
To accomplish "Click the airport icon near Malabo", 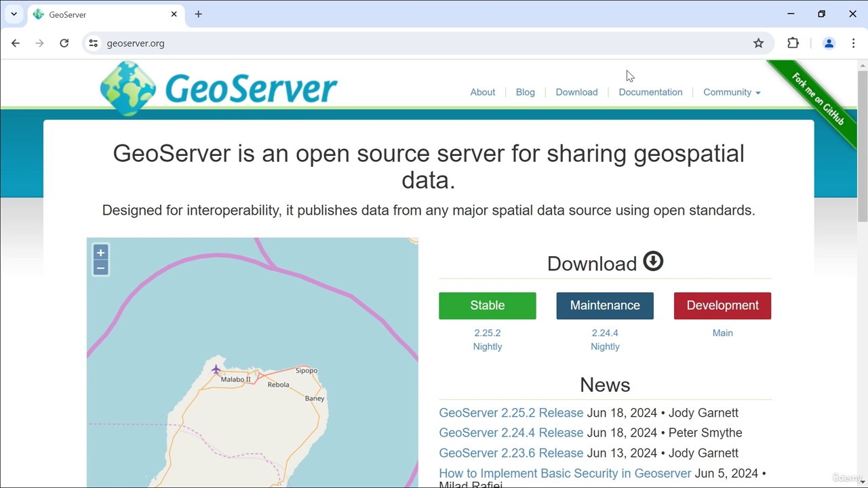I will 216,369.
